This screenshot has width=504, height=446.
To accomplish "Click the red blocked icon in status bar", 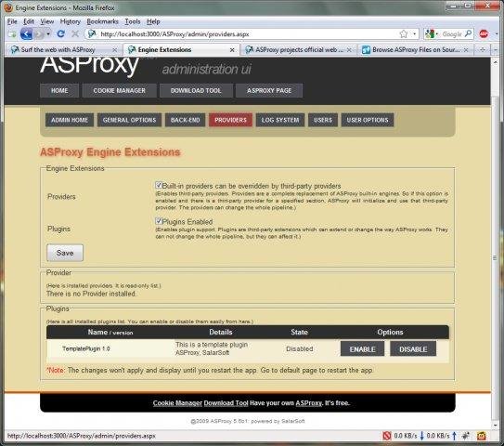I will [387, 436].
